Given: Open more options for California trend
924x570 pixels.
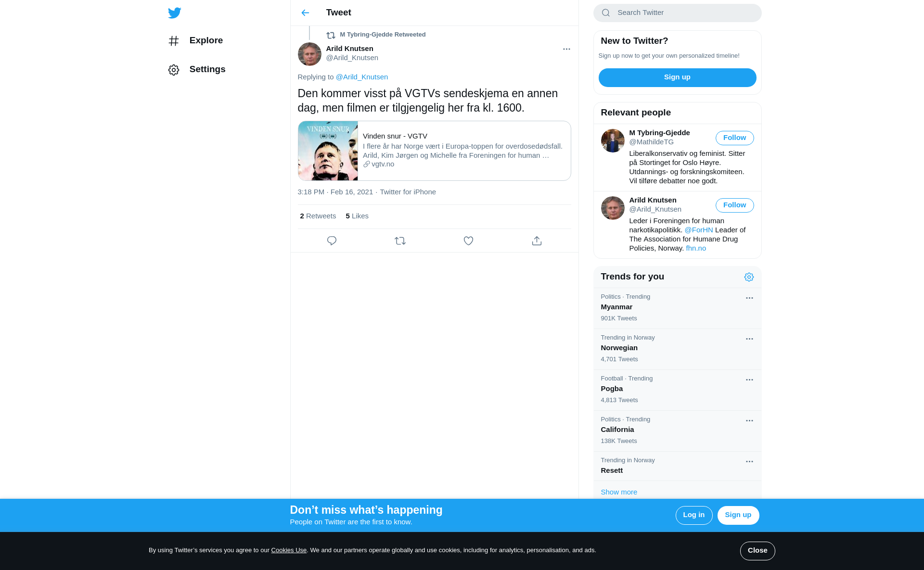Looking at the screenshot, I should click(x=749, y=421).
